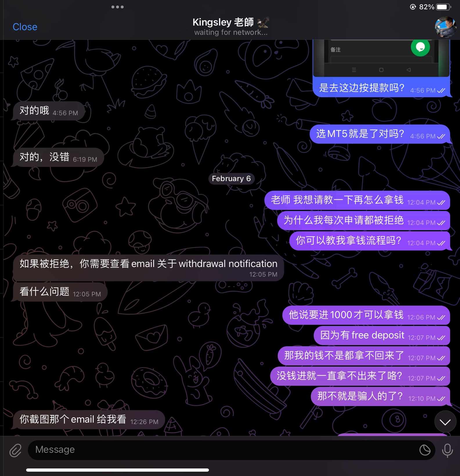The width and height of the screenshot is (460, 476).
Task: Tap the eagle emoji beside Kingsley name
Action: 263,22
